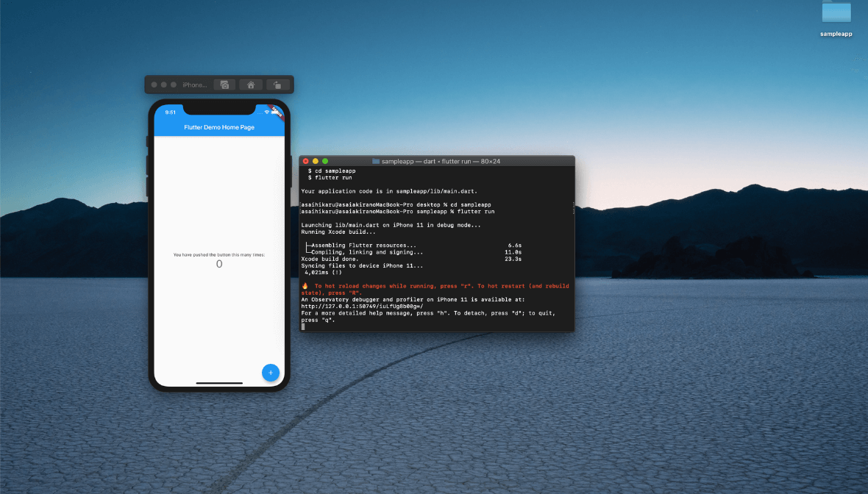The height and width of the screenshot is (494, 868).
Task: Tap the cellular signal icon in the status bar
Action: click(259, 112)
